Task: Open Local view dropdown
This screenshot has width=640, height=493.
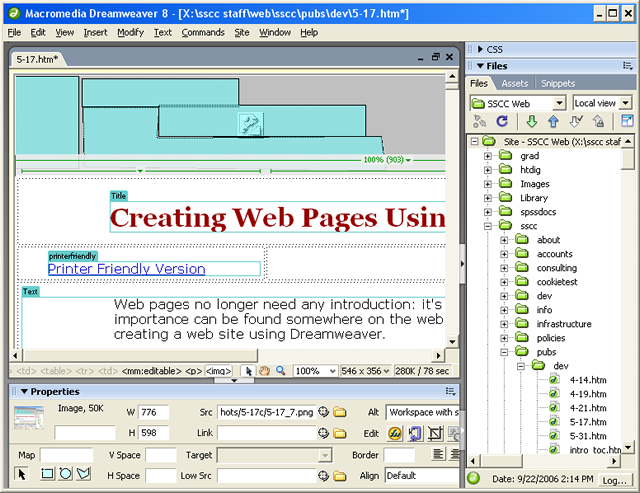Action: click(625, 103)
